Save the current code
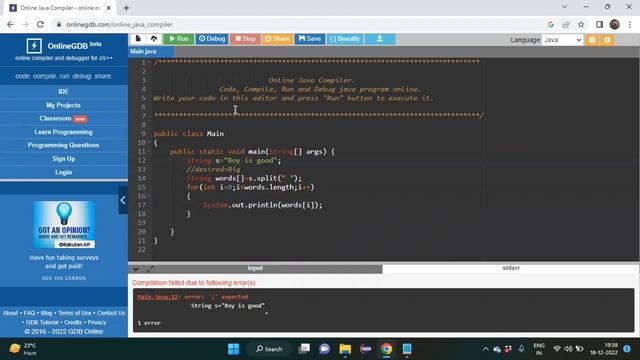640x360 pixels. [310, 39]
